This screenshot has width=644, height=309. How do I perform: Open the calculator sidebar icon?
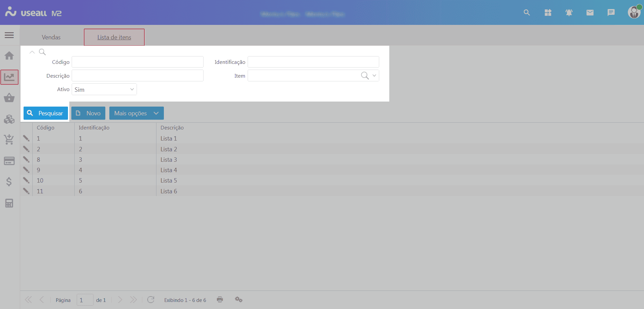click(x=9, y=203)
